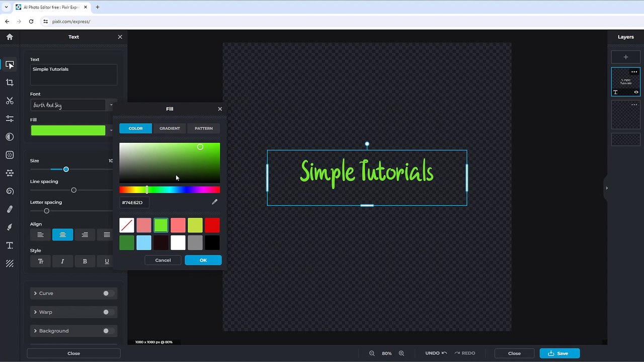Undo the last action
Viewport: 644px width, 362px height.
pos(436,353)
